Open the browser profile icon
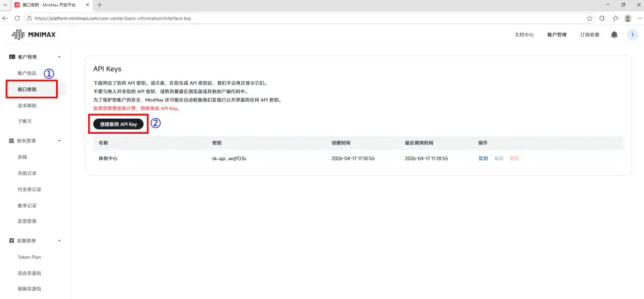 [627, 19]
